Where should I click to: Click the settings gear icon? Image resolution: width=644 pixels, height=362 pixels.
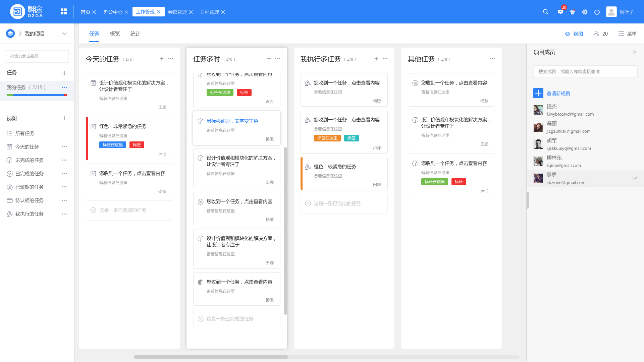pyautogui.click(x=585, y=12)
